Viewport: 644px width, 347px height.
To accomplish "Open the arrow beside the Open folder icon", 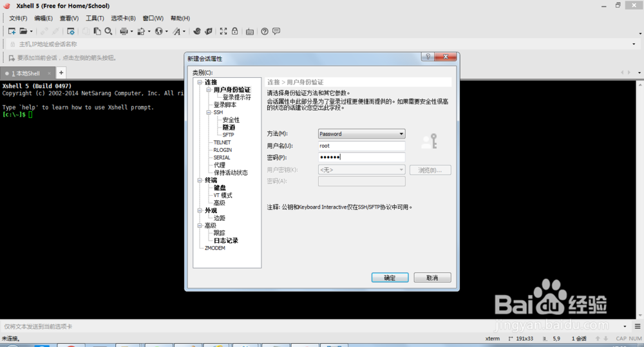I will click(31, 31).
